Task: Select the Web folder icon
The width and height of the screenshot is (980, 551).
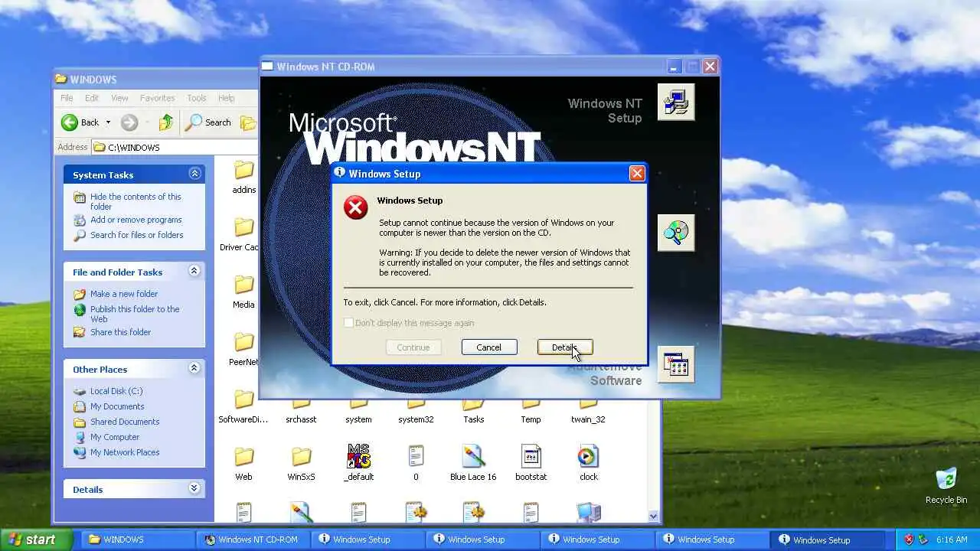Action: click(243, 457)
